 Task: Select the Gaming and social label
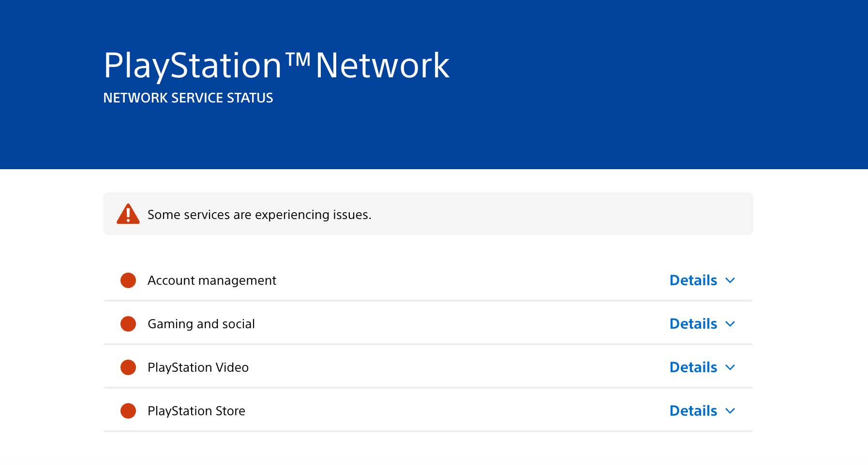click(x=201, y=324)
